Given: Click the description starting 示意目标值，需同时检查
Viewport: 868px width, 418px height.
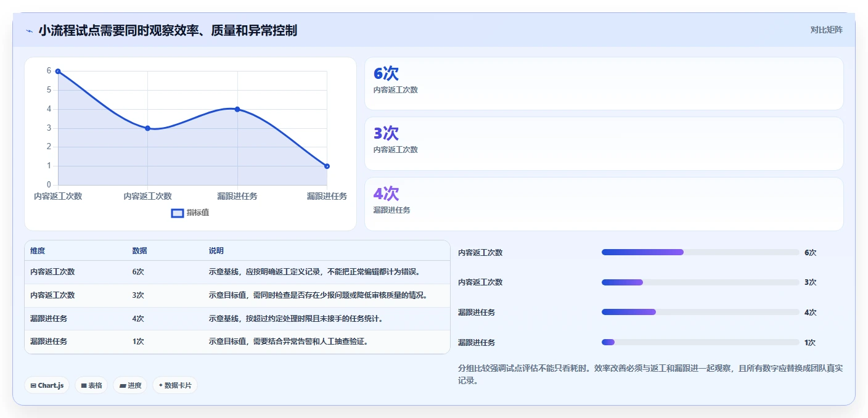Looking at the screenshot, I should (319, 295).
